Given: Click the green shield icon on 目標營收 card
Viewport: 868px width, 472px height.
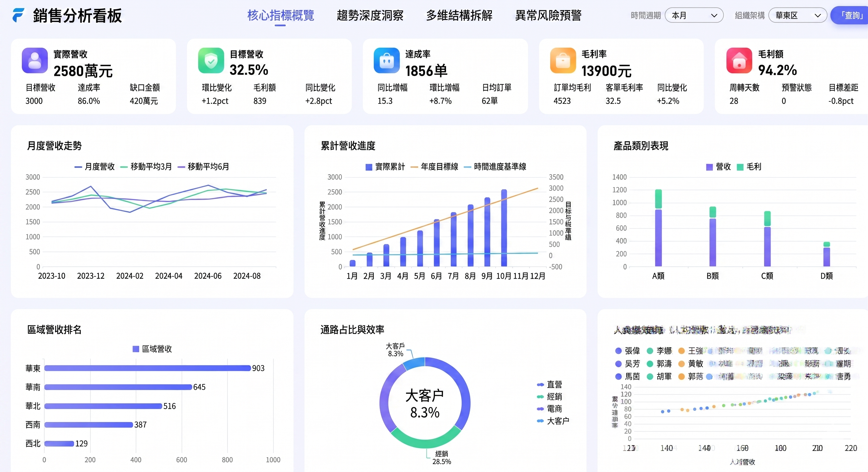Looking at the screenshot, I should click(211, 61).
